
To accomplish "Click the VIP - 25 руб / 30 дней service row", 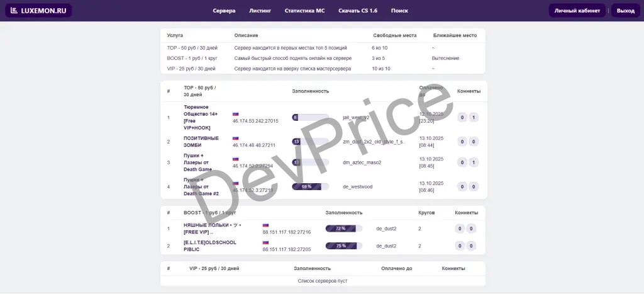I will point(323,69).
